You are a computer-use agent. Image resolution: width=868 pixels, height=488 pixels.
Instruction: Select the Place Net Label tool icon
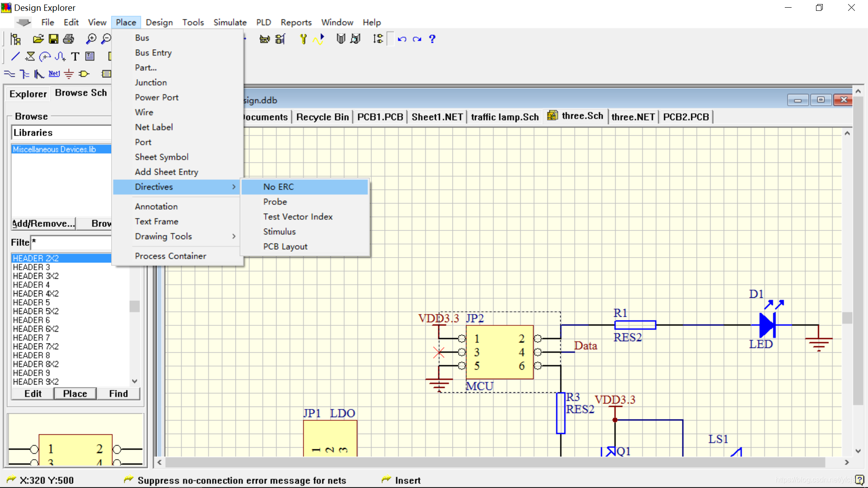(x=54, y=74)
